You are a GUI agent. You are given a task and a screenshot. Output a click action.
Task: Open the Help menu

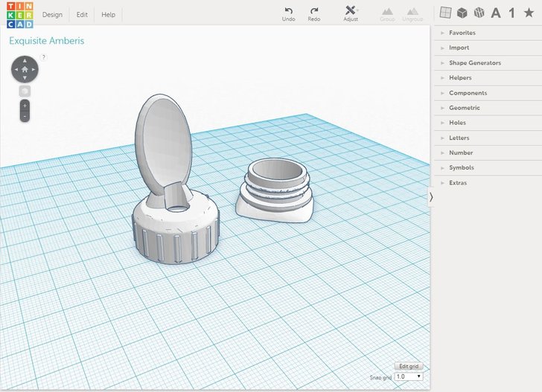pos(108,15)
